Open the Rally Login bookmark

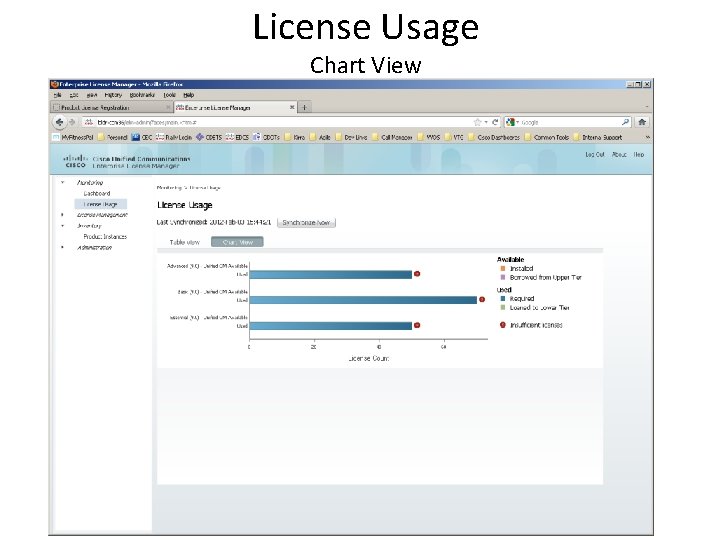click(x=174, y=137)
